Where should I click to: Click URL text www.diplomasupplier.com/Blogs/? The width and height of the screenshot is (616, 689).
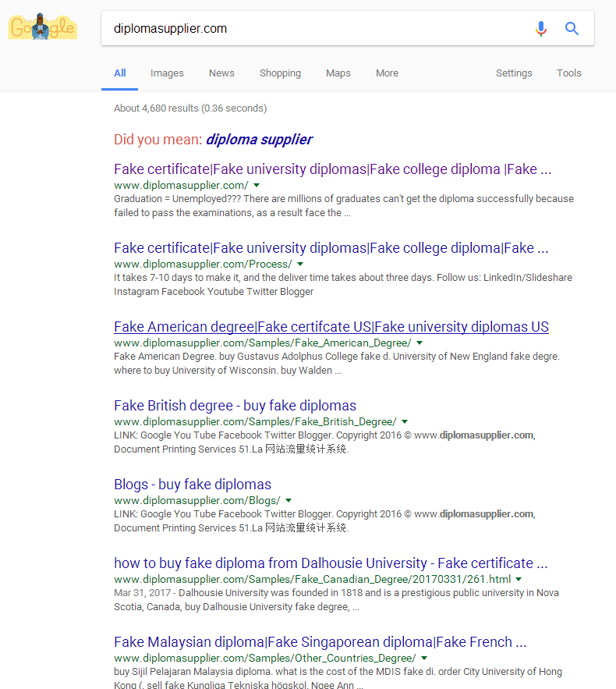197,500
